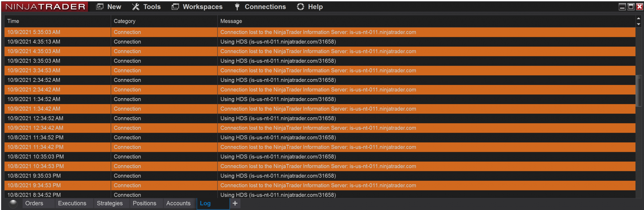Click Using HDS message at 4:35:13 AM

click(278, 42)
